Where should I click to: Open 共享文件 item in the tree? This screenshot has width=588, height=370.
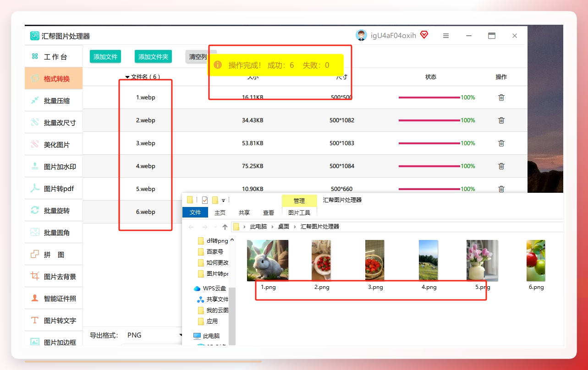[x=213, y=299]
